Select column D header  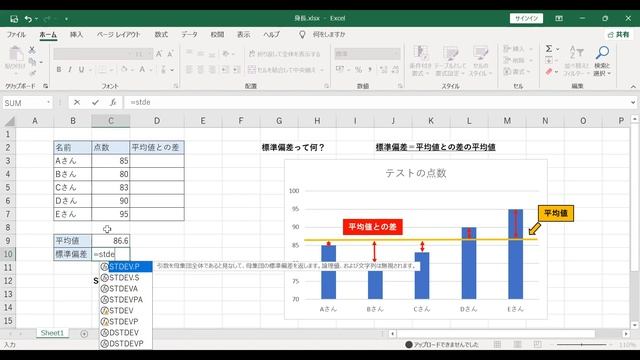pyautogui.click(x=157, y=121)
